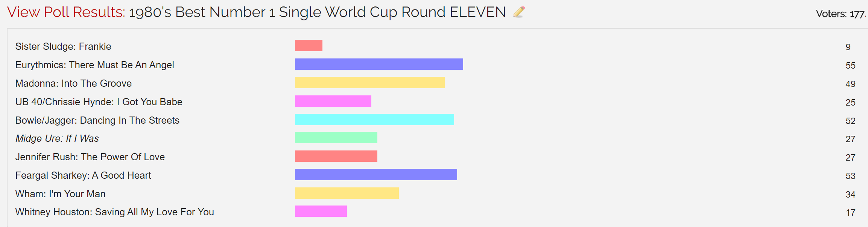Click the Madonna yellow result bar
Screen dimensions: 868x227
(370, 83)
